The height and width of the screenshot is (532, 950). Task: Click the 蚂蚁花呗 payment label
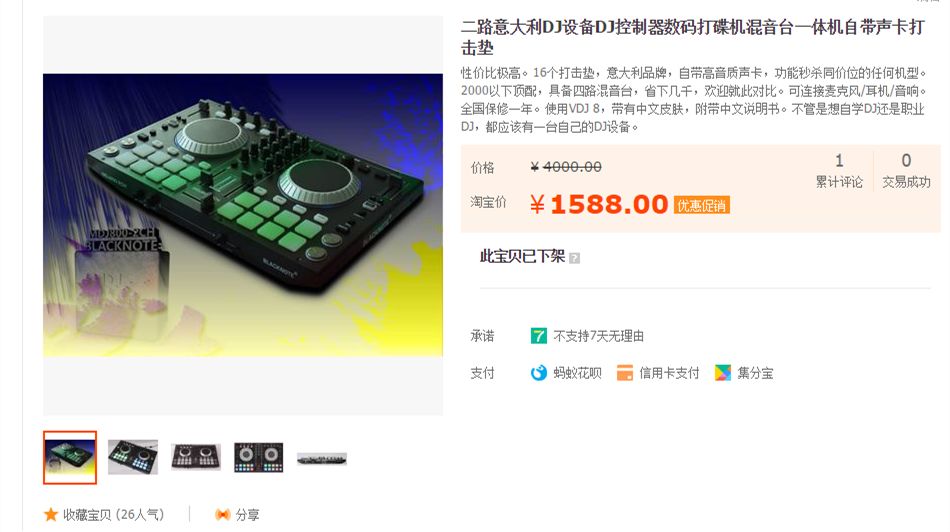(x=577, y=373)
